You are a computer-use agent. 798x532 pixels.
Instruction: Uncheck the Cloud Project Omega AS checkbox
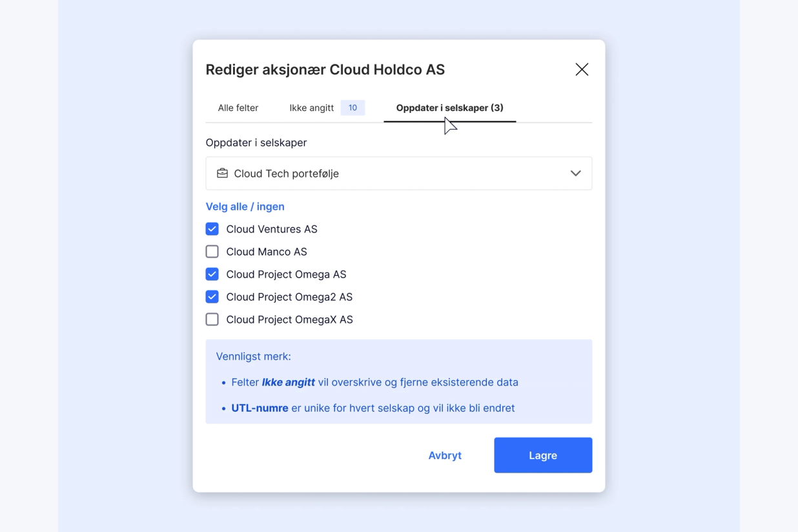212,274
